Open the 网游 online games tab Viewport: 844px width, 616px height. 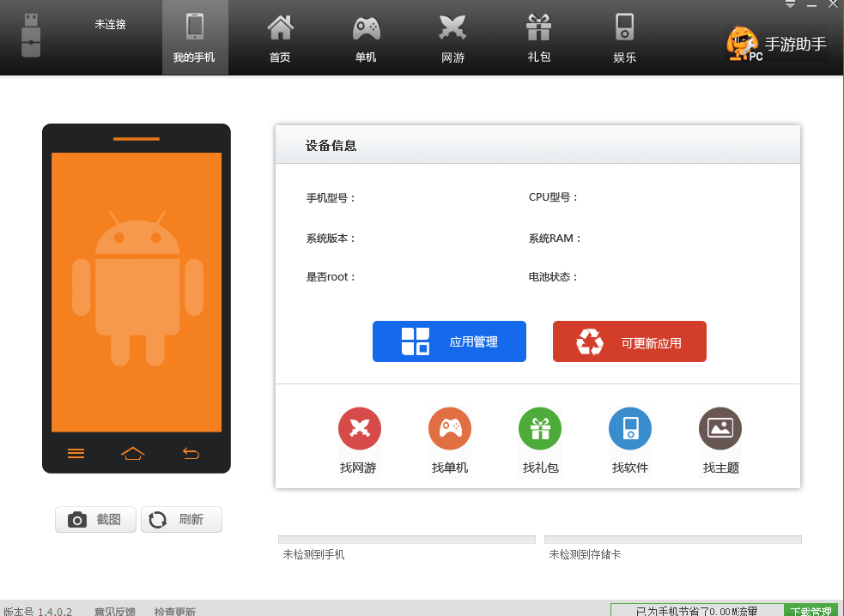click(x=452, y=37)
